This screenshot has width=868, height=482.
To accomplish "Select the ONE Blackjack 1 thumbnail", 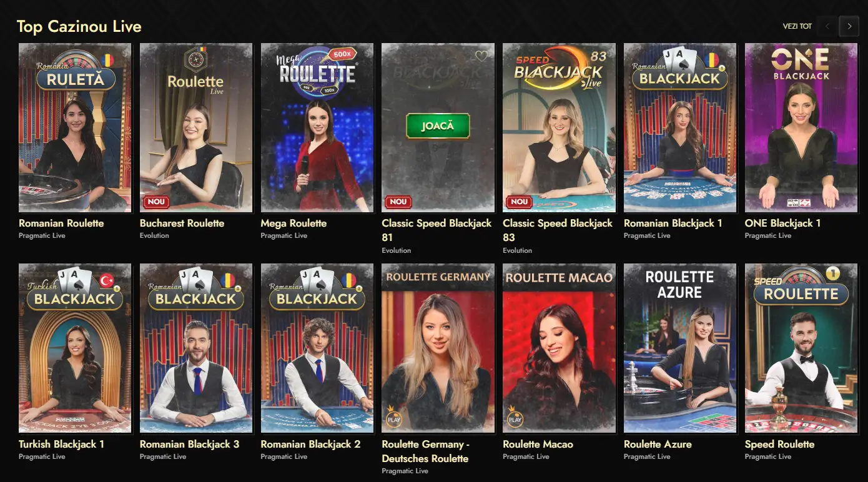I will pos(801,128).
